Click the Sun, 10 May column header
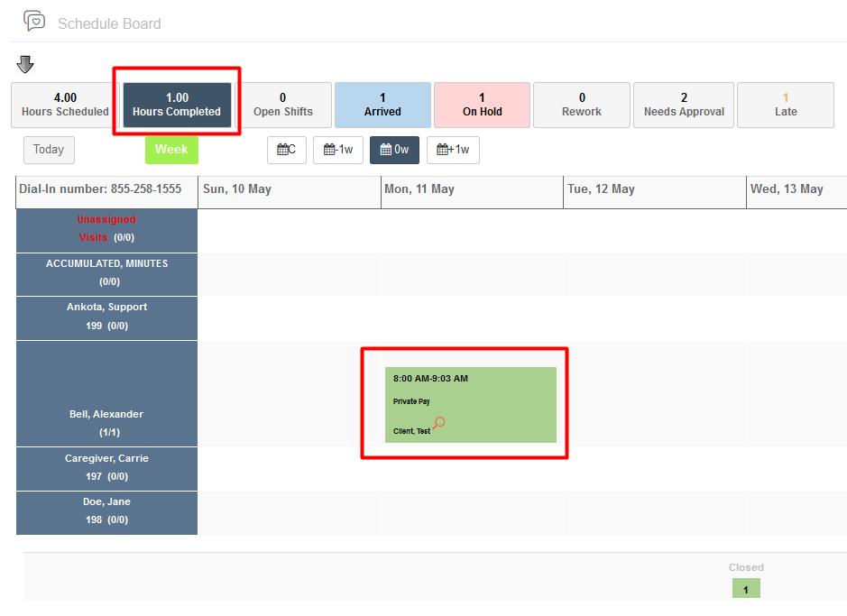847x616 pixels. click(x=290, y=192)
